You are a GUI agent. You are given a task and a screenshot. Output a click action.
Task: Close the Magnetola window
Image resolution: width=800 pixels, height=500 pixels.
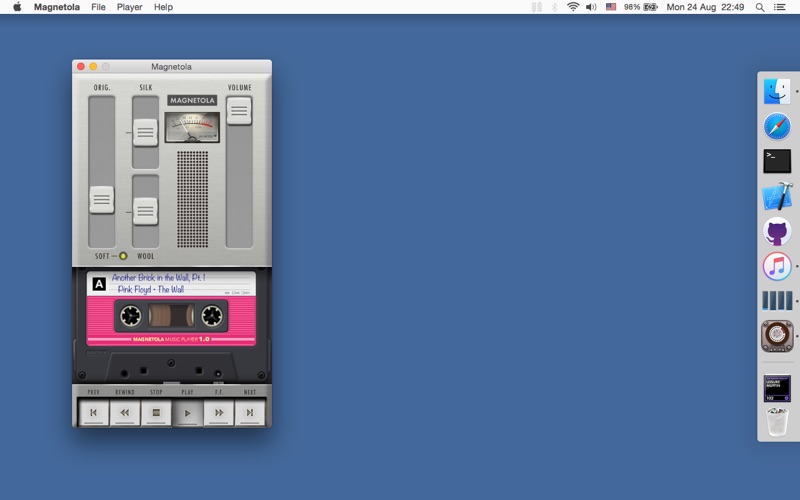(x=81, y=66)
